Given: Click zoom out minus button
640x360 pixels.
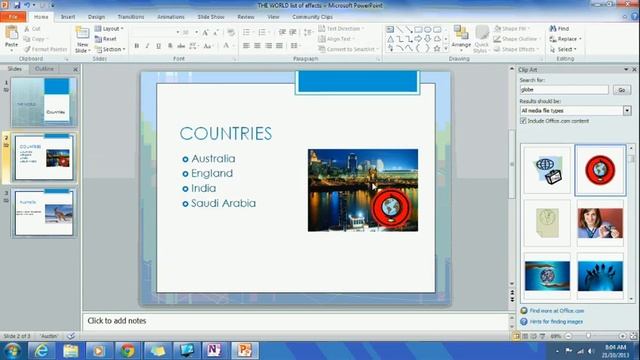Looking at the screenshot, I should (568, 336).
